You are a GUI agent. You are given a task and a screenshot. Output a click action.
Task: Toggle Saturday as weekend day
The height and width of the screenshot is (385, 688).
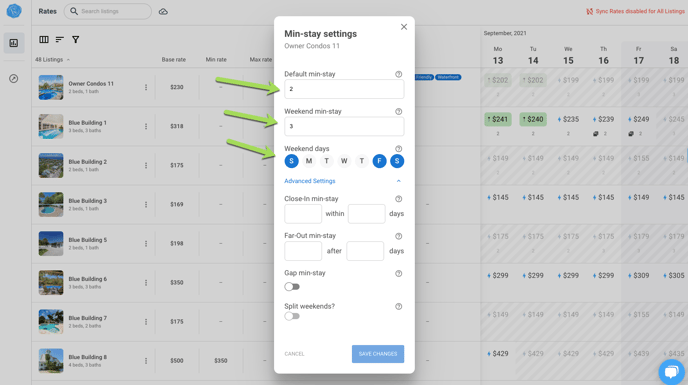(x=397, y=161)
